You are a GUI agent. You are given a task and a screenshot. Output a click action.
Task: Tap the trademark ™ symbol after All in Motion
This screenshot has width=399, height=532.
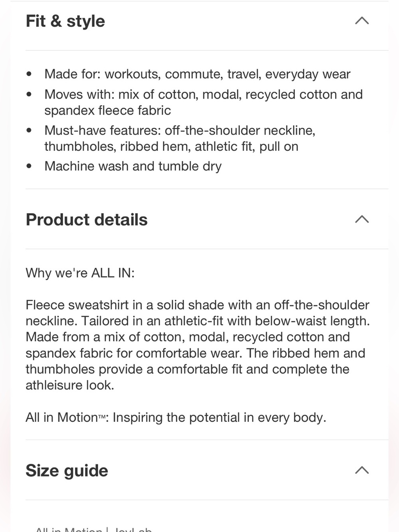click(102, 417)
